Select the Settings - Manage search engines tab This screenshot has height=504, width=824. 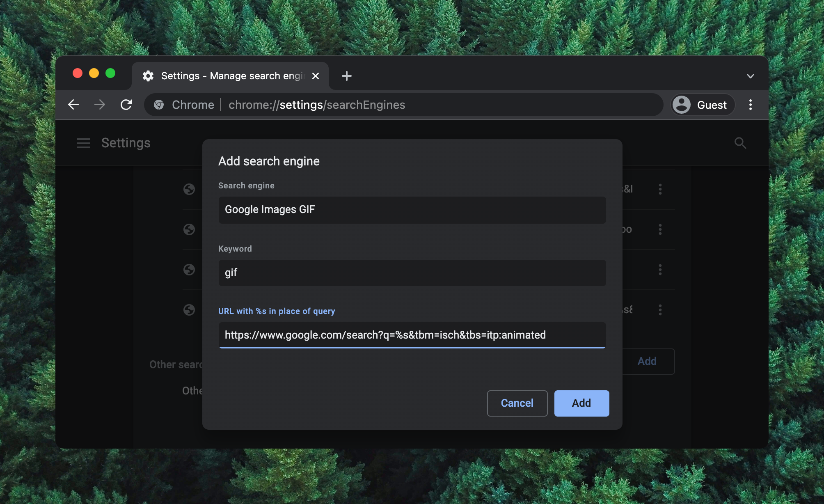click(x=230, y=76)
